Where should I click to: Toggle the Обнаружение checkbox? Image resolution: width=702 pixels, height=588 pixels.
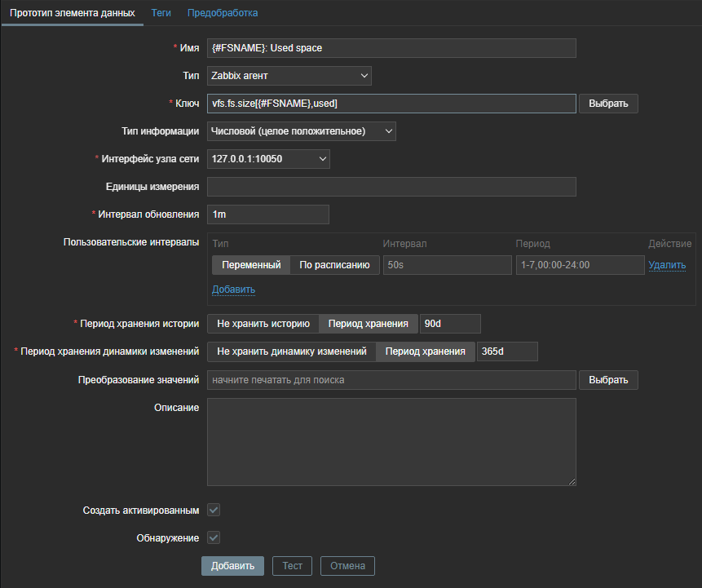[214, 538]
